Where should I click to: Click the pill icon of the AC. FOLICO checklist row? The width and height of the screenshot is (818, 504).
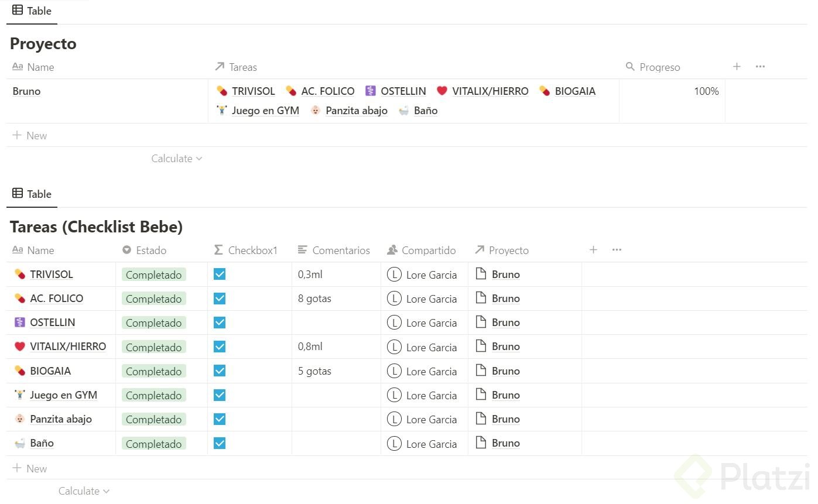[20, 298]
